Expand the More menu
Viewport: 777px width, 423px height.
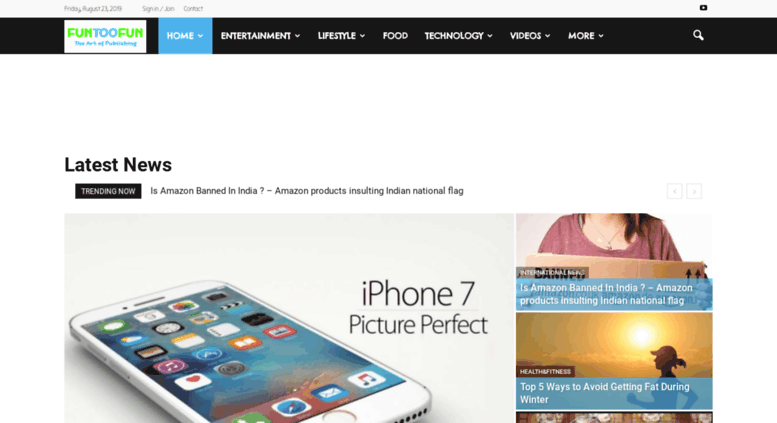pos(586,36)
